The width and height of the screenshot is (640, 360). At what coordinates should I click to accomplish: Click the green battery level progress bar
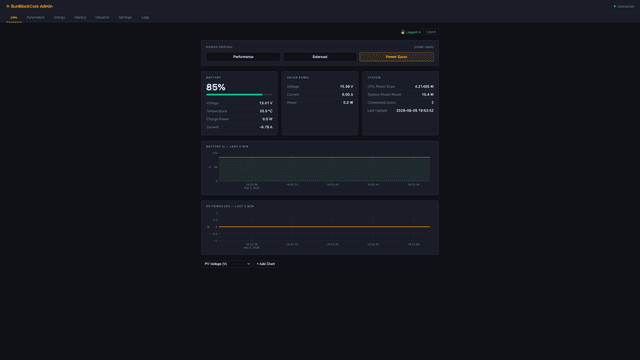(x=239, y=95)
